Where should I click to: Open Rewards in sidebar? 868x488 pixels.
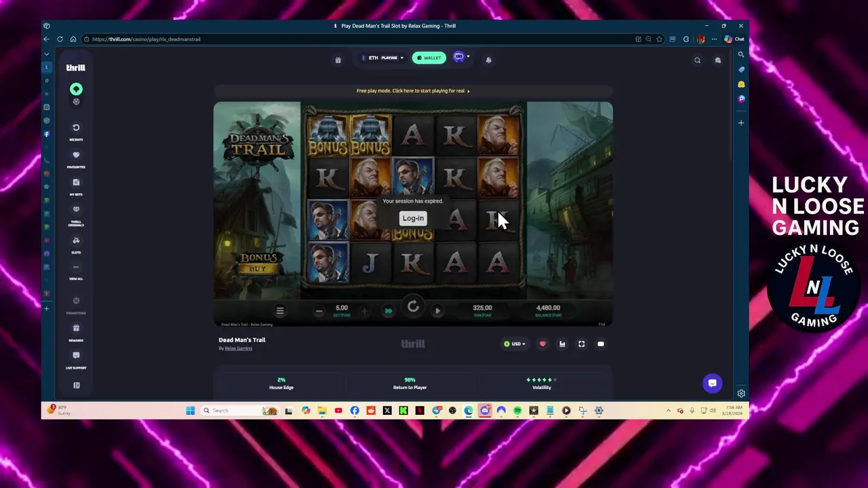(76, 332)
